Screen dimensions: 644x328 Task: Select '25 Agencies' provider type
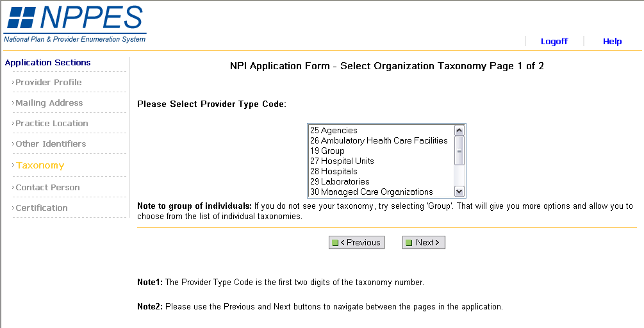click(x=333, y=131)
